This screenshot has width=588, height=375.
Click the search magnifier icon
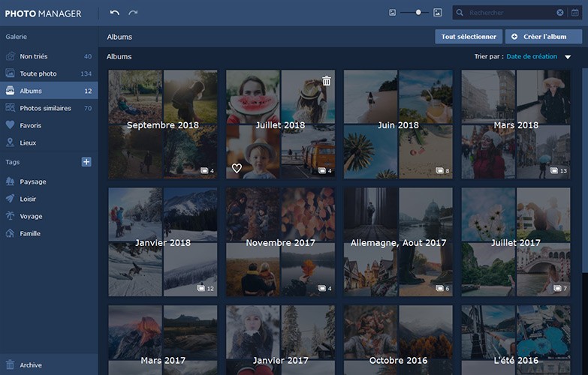click(x=460, y=13)
